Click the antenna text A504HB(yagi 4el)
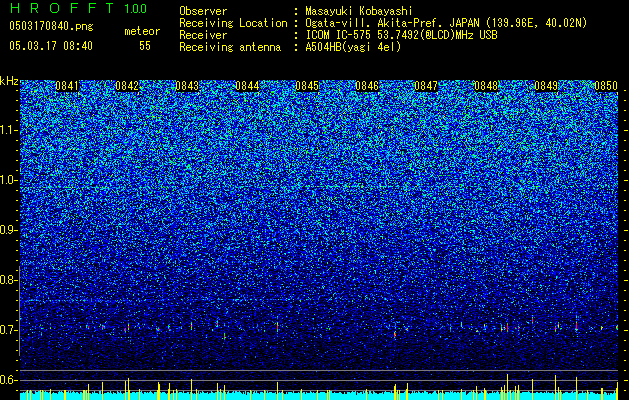 pos(353,47)
